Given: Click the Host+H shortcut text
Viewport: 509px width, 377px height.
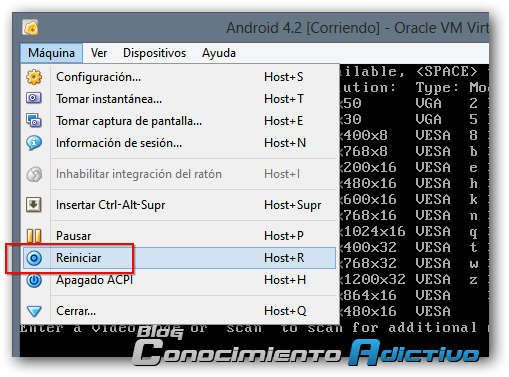Looking at the screenshot, I should tap(285, 280).
